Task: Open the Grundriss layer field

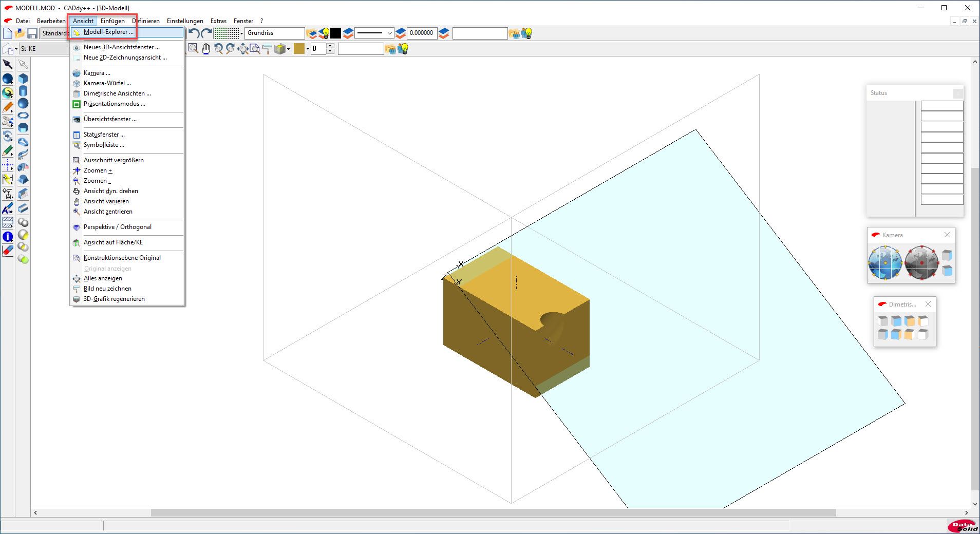Action: point(275,33)
